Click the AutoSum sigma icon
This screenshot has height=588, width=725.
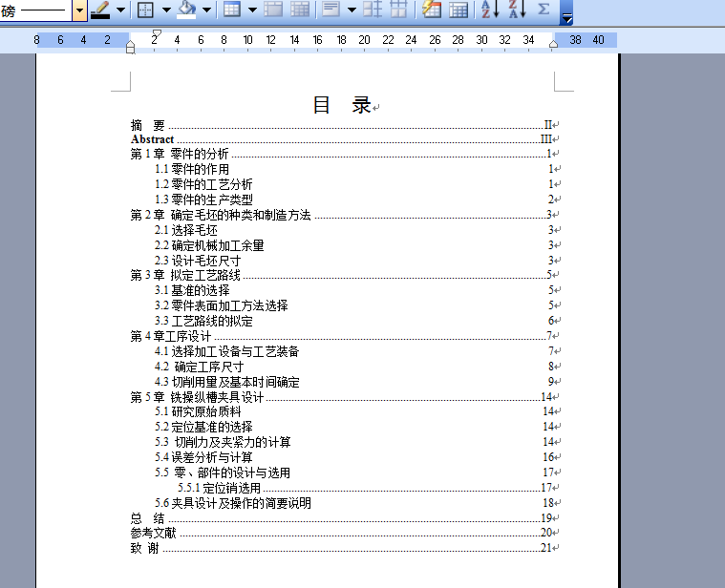coord(544,10)
